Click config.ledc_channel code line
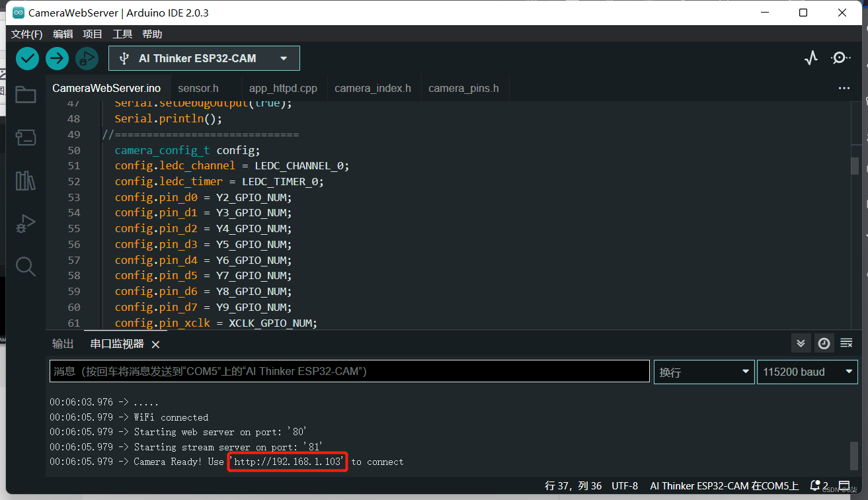The height and width of the screenshot is (500, 868). (x=231, y=165)
